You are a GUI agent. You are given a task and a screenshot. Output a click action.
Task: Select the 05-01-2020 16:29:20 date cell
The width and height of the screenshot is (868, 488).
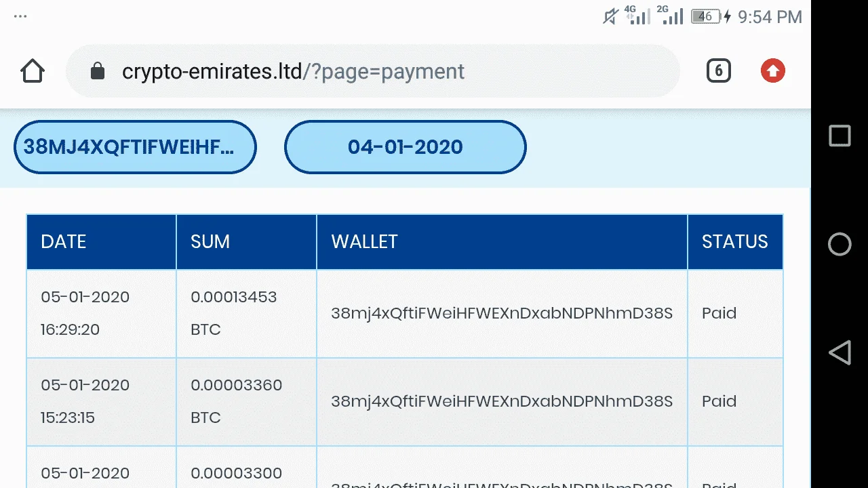tap(102, 314)
